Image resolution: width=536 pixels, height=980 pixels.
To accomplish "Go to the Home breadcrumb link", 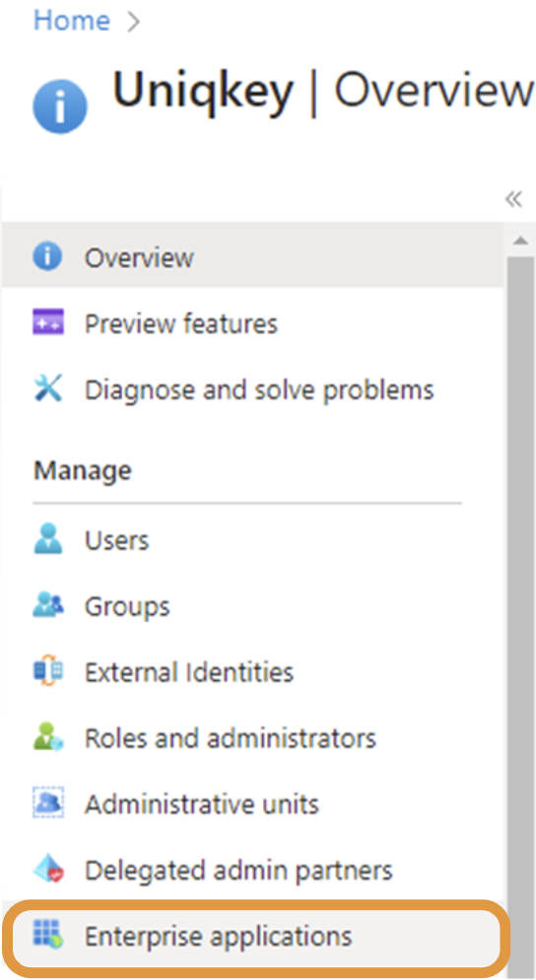I will [x=72, y=21].
